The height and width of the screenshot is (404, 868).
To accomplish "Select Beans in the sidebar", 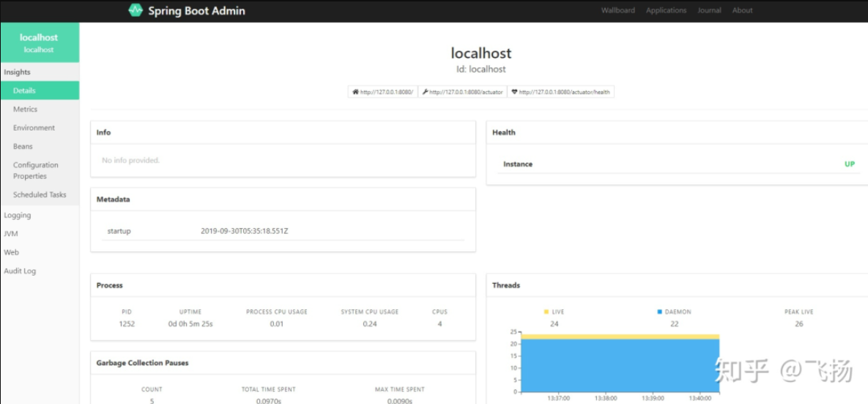I will (x=23, y=147).
